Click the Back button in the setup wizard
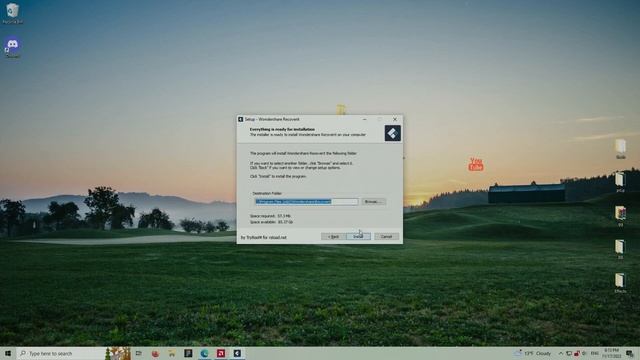 (x=333, y=236)
